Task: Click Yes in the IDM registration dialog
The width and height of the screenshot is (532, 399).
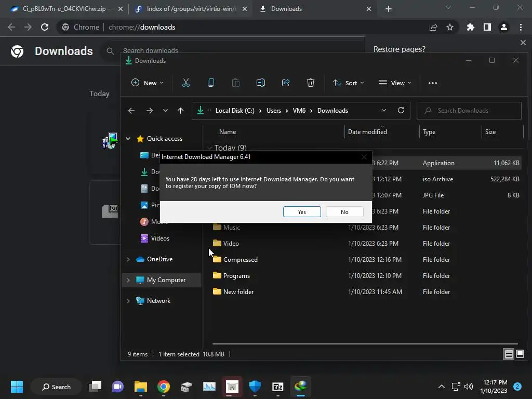Action: [302, 212]
